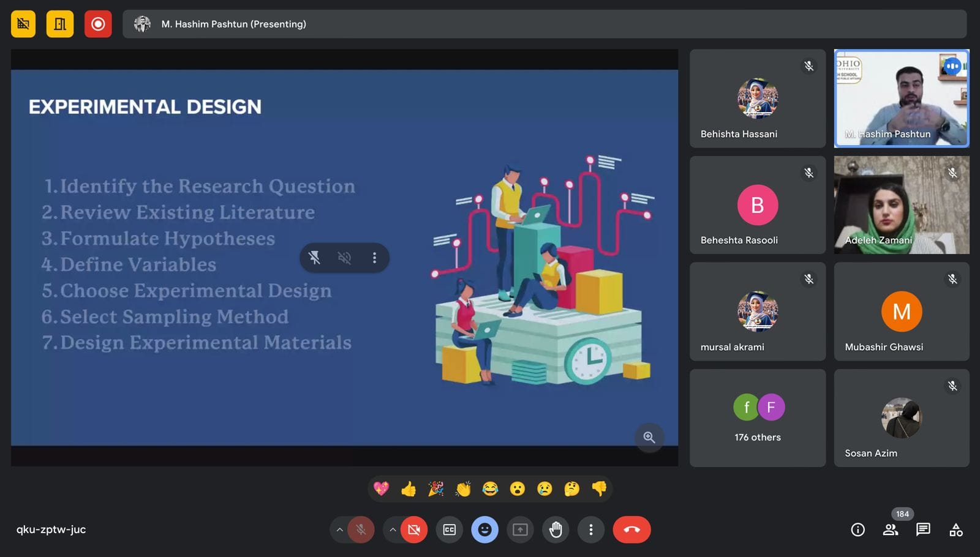Expand audio settings chevron beside microphone
This screenshot has height=557, width=980.
[339, 530]
